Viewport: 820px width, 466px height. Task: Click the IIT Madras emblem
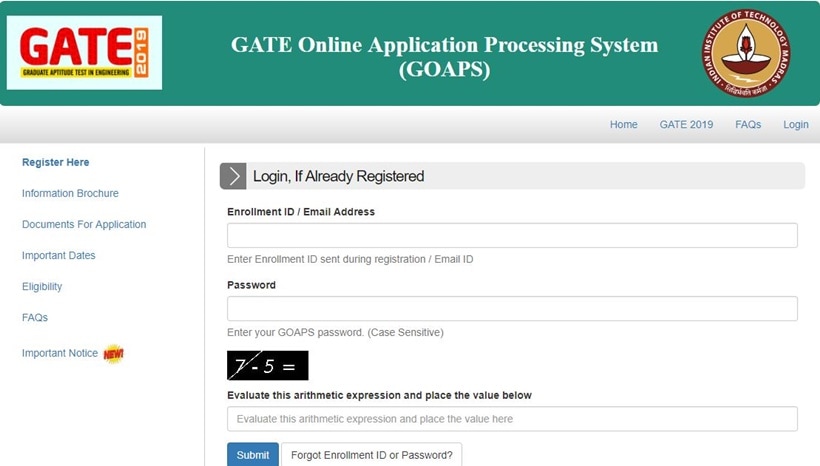pyautogui.click(x=746, y=53)
